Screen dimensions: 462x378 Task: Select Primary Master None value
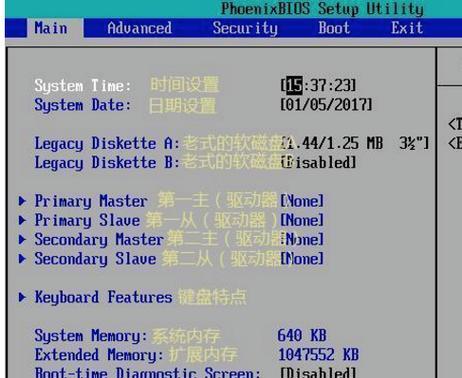[302, 201]
